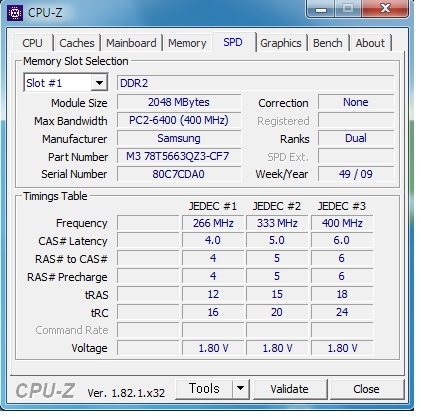Select the SPD tab
Image resolution: width=421 pixels, height=417 pixels.
point(233,42)
